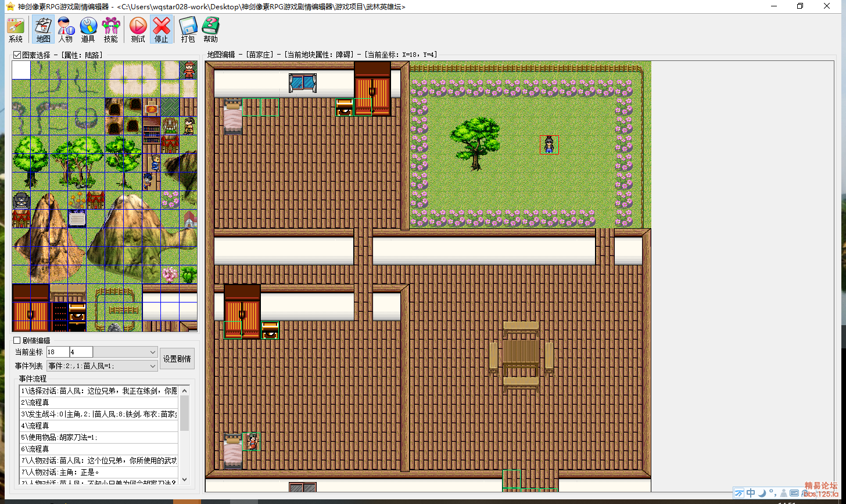Image resolution: width=846 pixels, height=504 pixels.
Task: Pick the green bush tile in the palette
Action: tap(189, 275)
